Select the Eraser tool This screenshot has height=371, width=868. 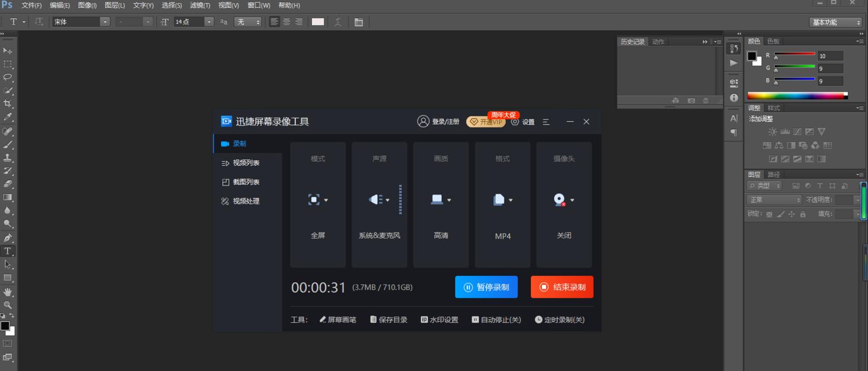8,184
